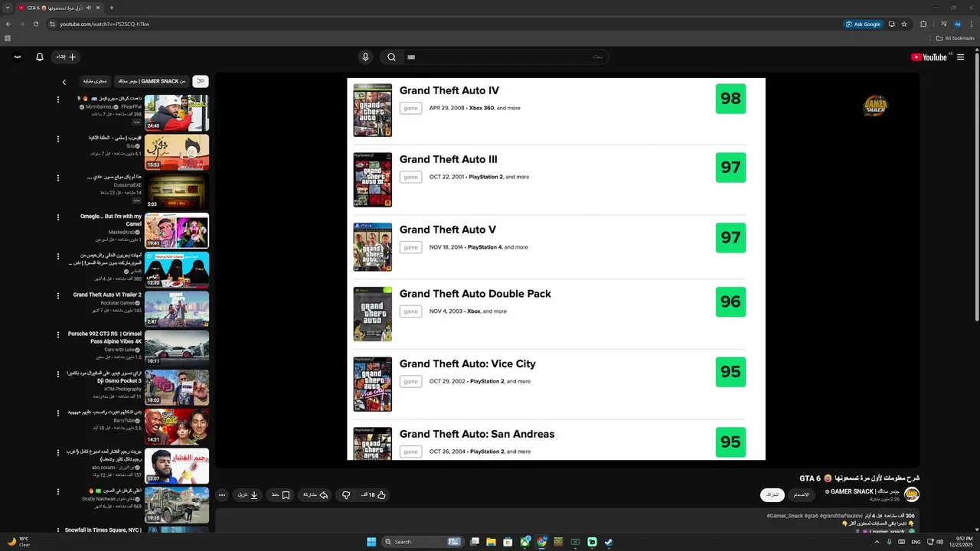This screenshot has height=551, width=980.
Task: Share the video
Action: 315,495
